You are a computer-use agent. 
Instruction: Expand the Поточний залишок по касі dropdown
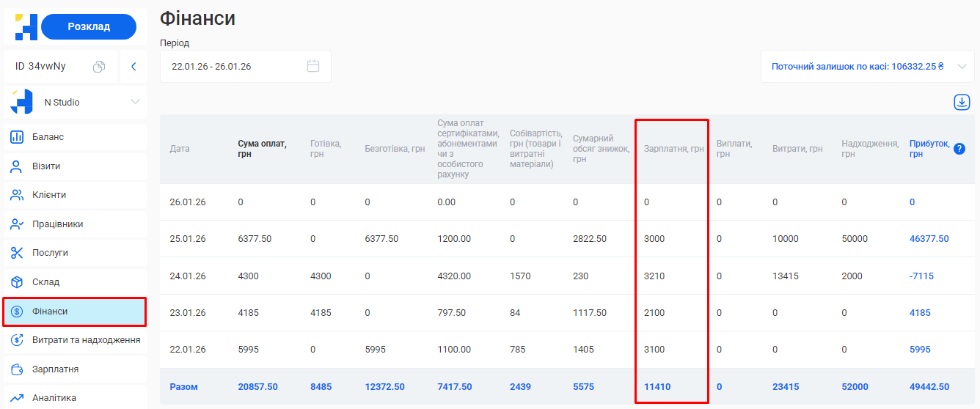pyautogui.click(x=962, y=67)
